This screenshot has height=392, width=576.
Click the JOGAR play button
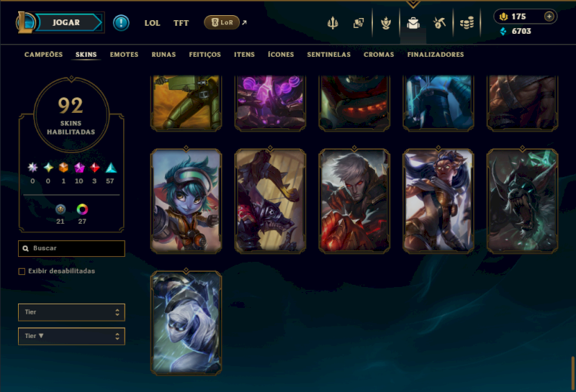pyautogui.click(x=66, y=22)
